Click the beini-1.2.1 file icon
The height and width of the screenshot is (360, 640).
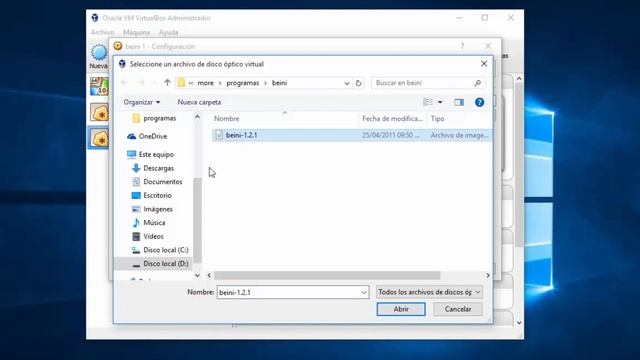219,135
